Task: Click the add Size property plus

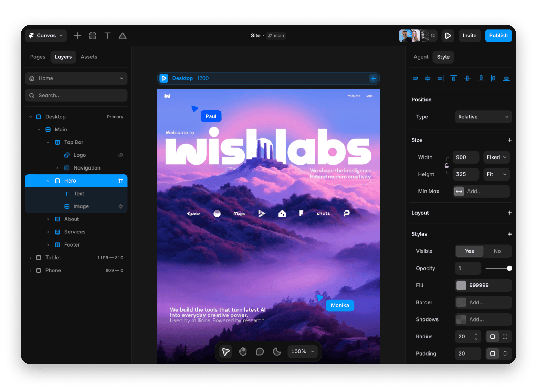Action: pyautogui.click(x=510, y=140)
